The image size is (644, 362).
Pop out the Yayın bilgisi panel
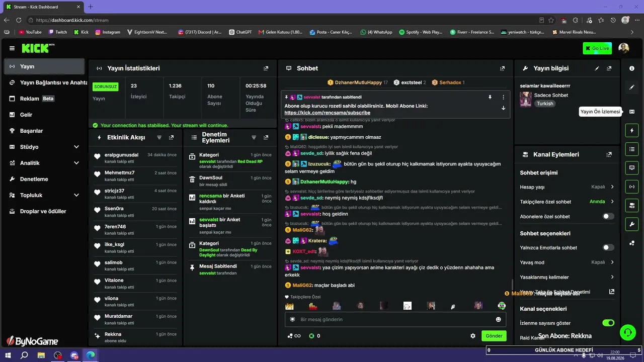tap(609, 68)
